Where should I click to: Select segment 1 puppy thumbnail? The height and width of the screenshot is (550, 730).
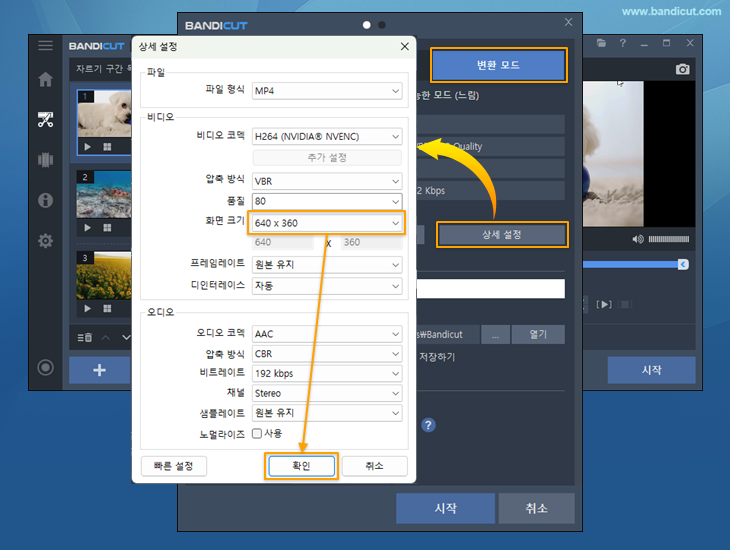coord(104,114)
